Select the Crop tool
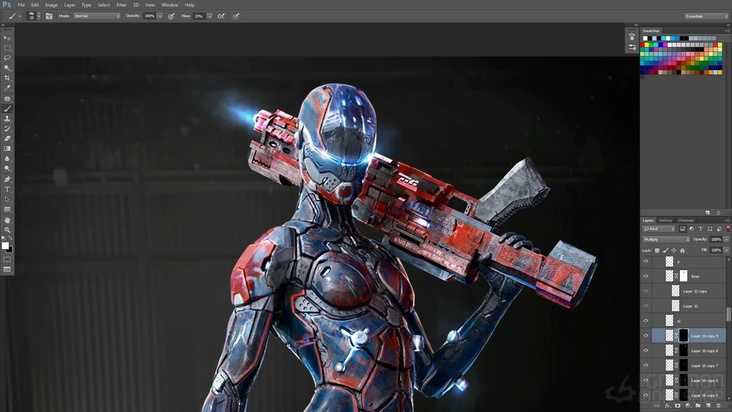Viewport: 732px width, 412px height. tap(7, 78)
